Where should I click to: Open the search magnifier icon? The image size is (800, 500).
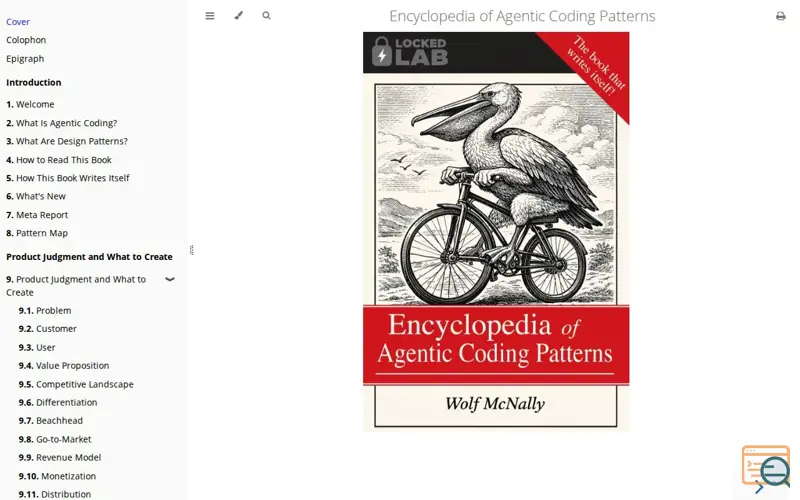pyautogui.click(x=266, y=16)
